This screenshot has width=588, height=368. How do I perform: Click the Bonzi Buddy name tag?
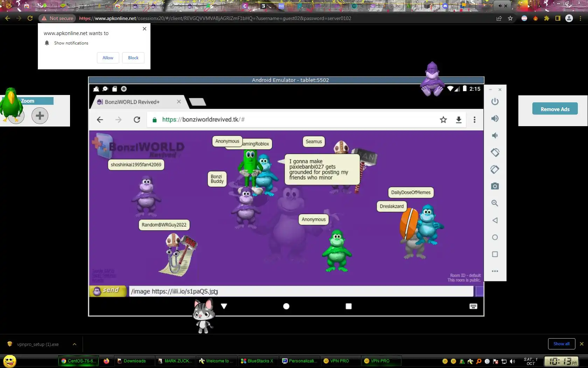coord(217,179)
